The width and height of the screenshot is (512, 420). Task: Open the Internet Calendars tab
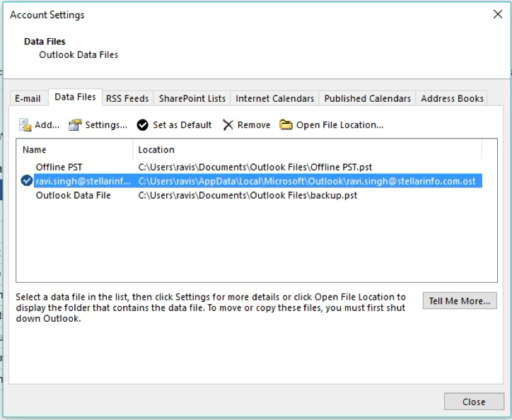point(274,98)
